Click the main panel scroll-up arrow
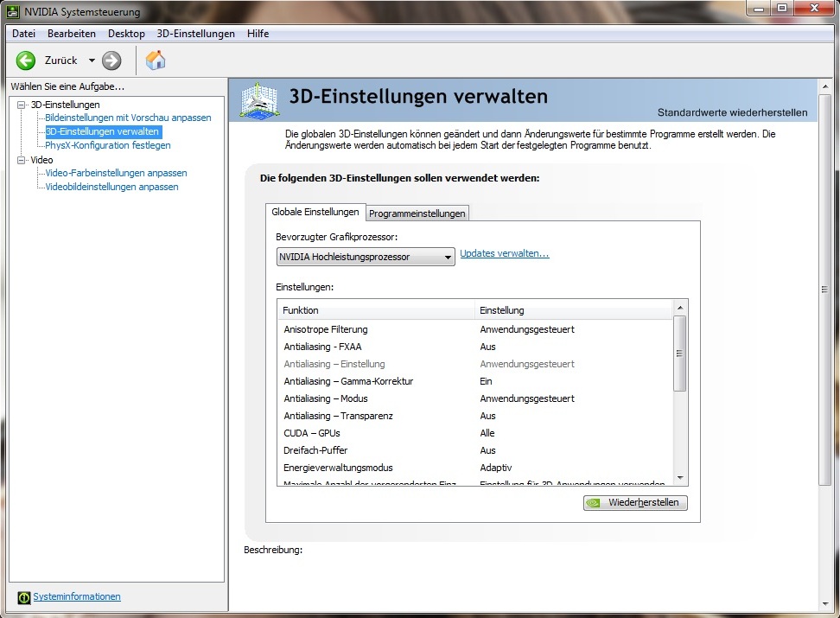 pos(824,86)
